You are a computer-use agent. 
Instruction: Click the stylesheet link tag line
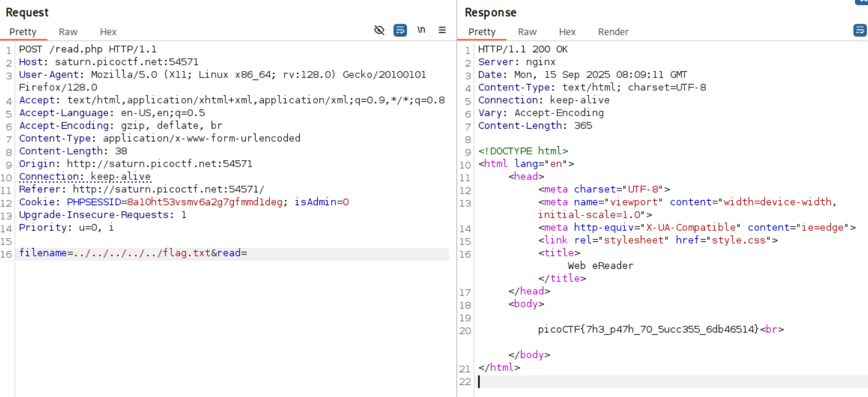click(x=658, y=240)
